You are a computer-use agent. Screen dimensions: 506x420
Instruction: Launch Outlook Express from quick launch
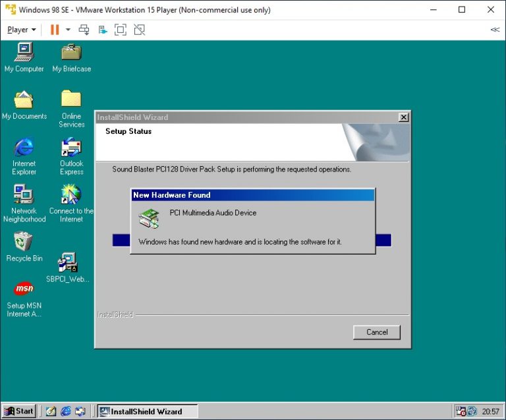click(x=80, y=411)
